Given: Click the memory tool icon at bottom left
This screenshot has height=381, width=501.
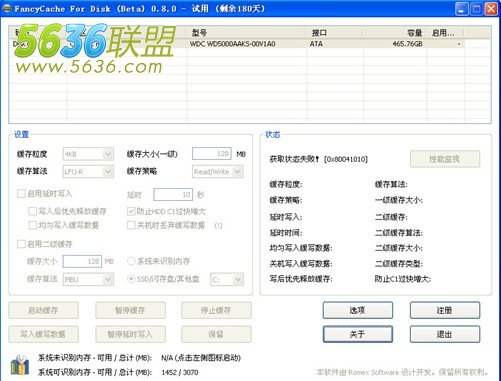Looking at the screenshot, I should [x=19, y=365].
